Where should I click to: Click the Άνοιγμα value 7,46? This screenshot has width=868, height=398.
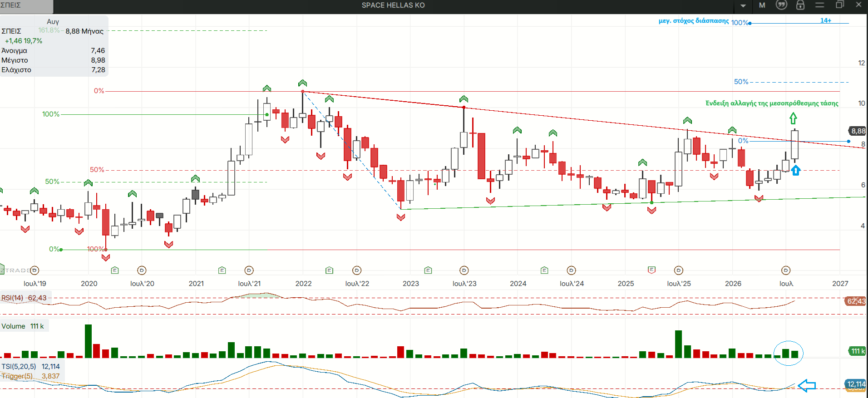click(x=98, y=51)
